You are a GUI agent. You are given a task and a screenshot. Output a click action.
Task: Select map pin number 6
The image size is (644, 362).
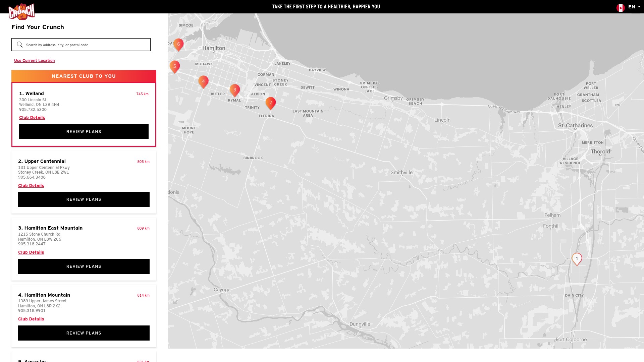point(178,45)
